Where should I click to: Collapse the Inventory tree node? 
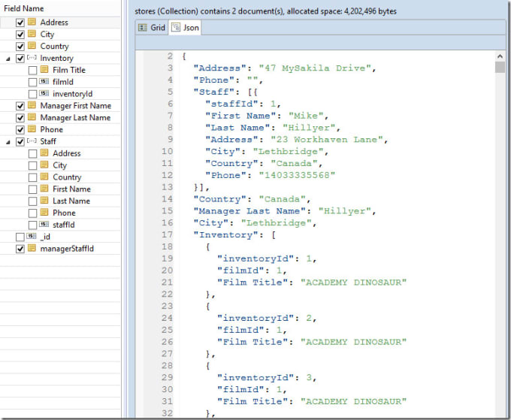coord(8,58)
